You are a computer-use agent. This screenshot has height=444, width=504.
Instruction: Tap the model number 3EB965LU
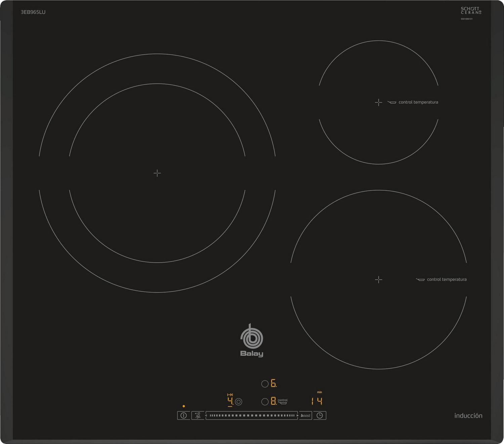pyautogui.click(x=33, y=12)
